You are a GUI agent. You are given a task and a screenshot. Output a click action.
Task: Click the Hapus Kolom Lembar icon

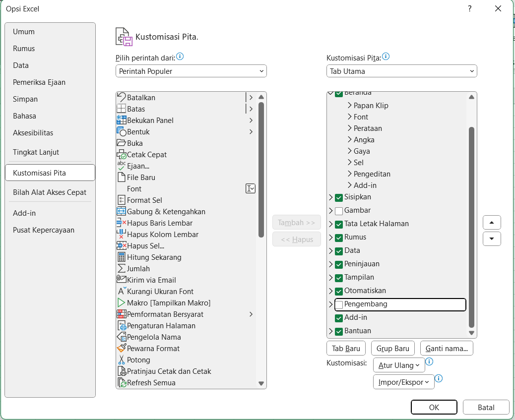click(122, 234)
